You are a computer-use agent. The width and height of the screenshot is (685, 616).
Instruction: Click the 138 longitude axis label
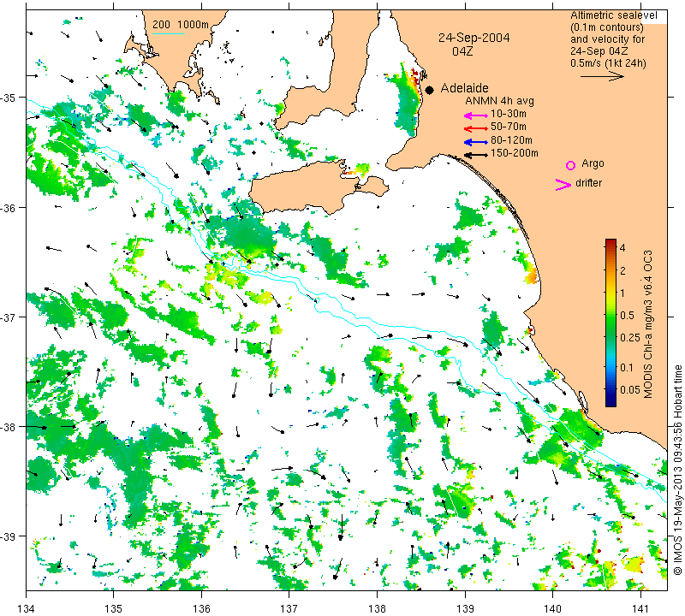tap(377, 608)
